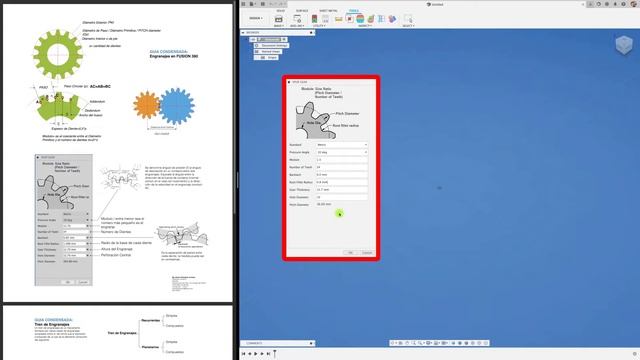This screenshot has width=640, height=360.
Task: Click the ViewCube in the viewport corner
Action: tap(624, 44)
